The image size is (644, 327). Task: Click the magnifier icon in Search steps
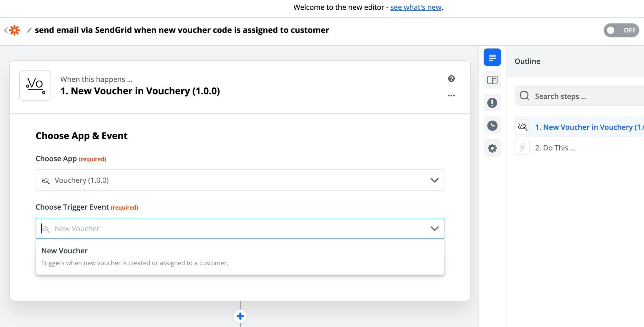(x=525, y=96)
